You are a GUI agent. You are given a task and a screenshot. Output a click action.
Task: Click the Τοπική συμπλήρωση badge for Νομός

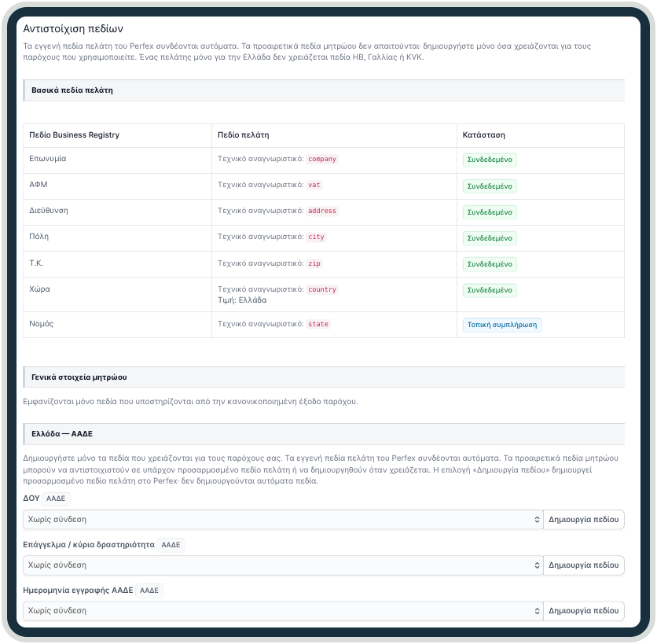(502, 325)
